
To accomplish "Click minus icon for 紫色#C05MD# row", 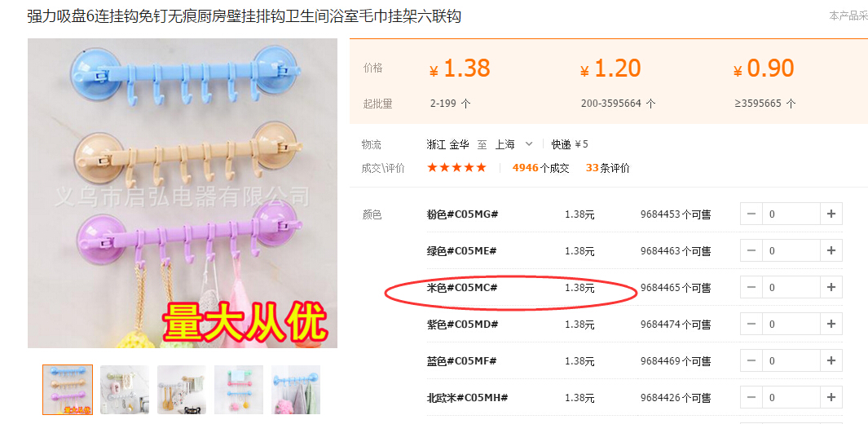I will (751, 324).
